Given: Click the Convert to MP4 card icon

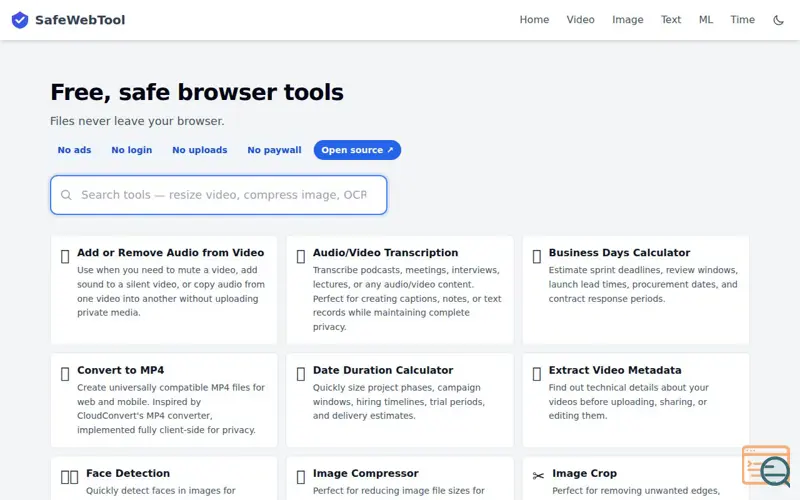Looking at the screenshot, I should [x=65, y=374].
